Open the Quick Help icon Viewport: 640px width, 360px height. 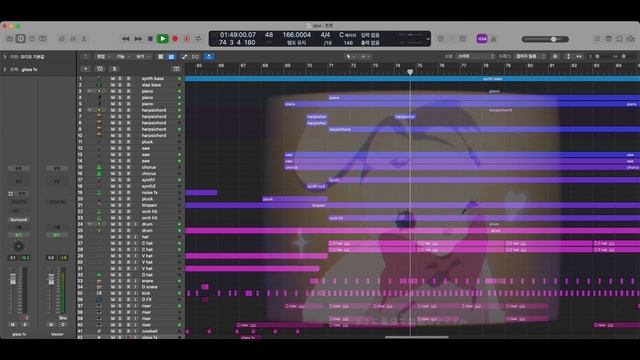point(32,39)
